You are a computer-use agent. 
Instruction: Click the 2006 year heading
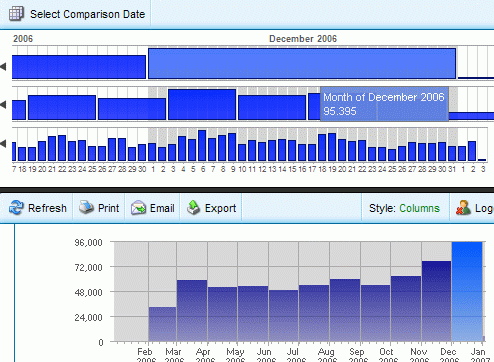(x=23, y=39)
